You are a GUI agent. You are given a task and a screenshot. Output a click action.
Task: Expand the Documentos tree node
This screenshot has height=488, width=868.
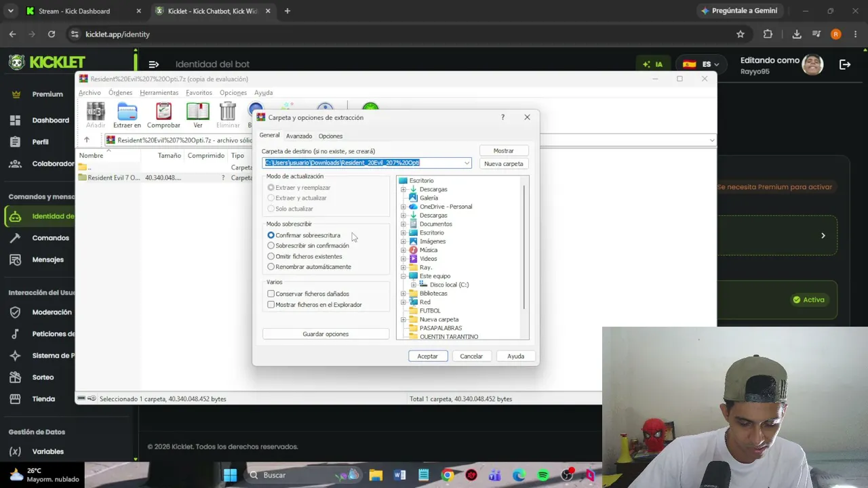click(403, 224)
